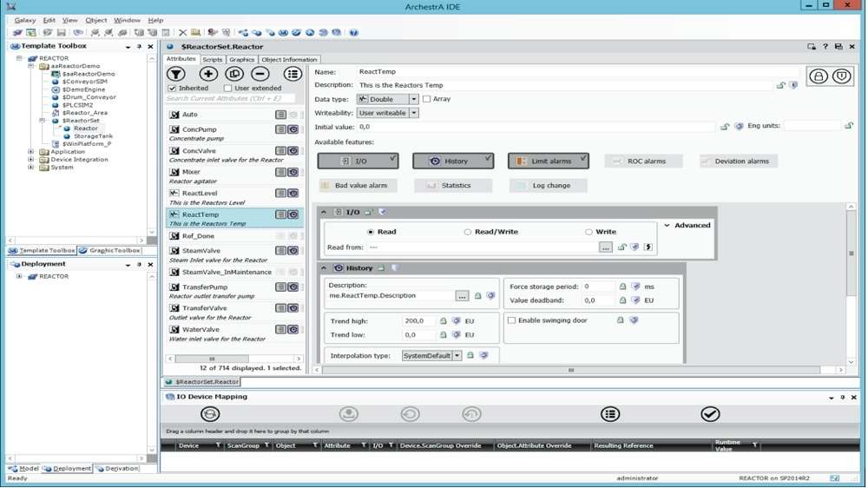Image resolution: width=868 pixels, height=488 pixels.
Task: Collapse the History section
Action: point(324,268)
